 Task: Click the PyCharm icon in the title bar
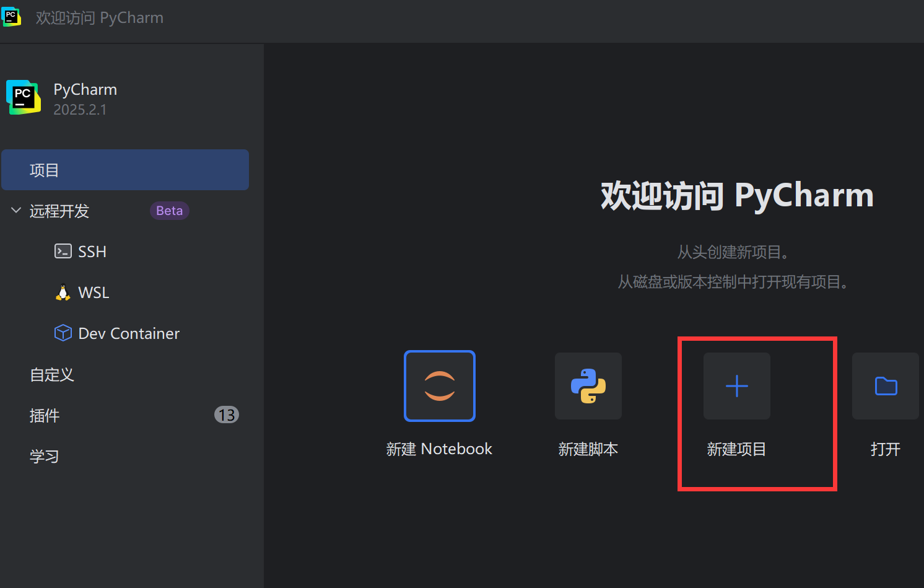[11, 17]
